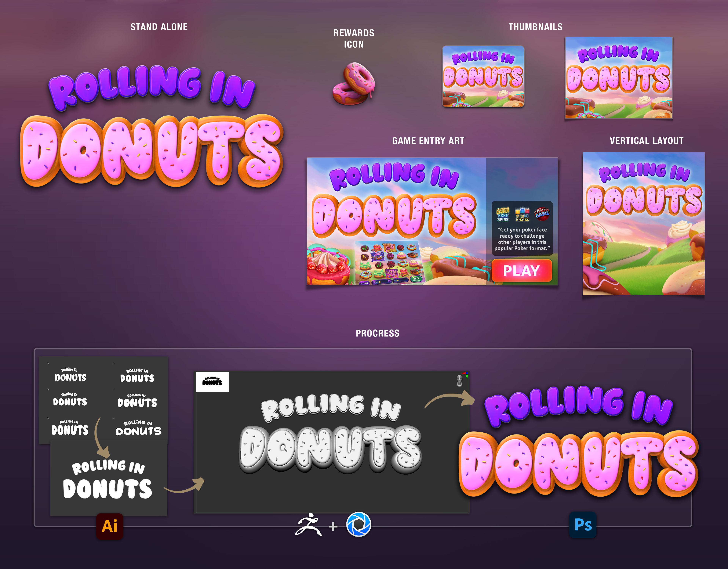Open the vertical layout artwork
The height and width of the screenshot is (569, 728).
click(x=643, y=224)
